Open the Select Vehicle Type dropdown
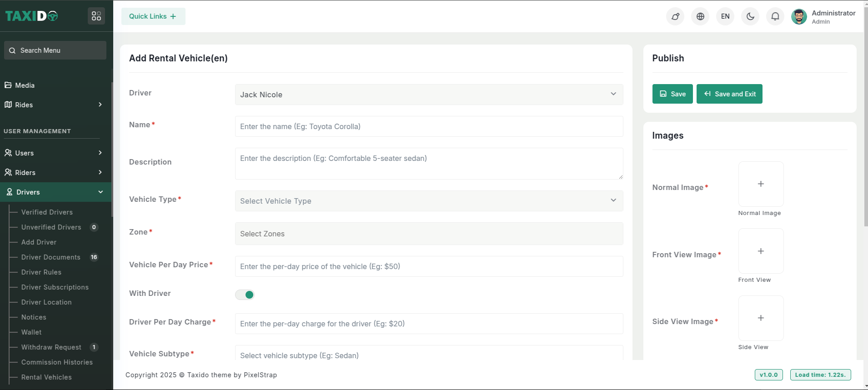 click(429, 201)
